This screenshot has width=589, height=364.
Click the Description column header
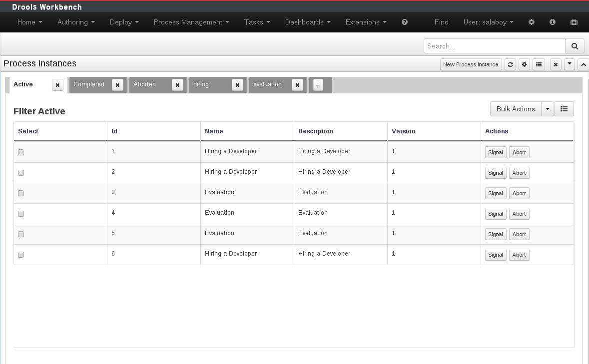pyautogui.click(x=340, y=131)
